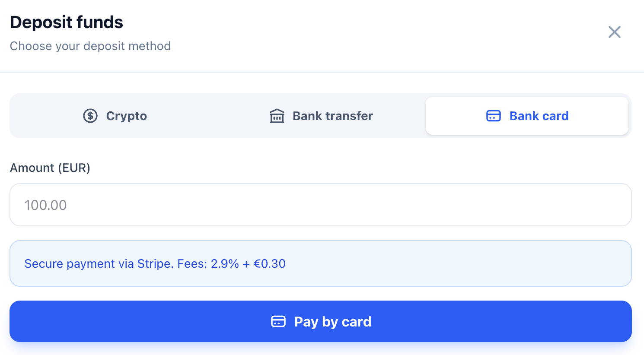
Task: Click the "Choose your deposit method" subtitle
Action: tap(90, 46)
